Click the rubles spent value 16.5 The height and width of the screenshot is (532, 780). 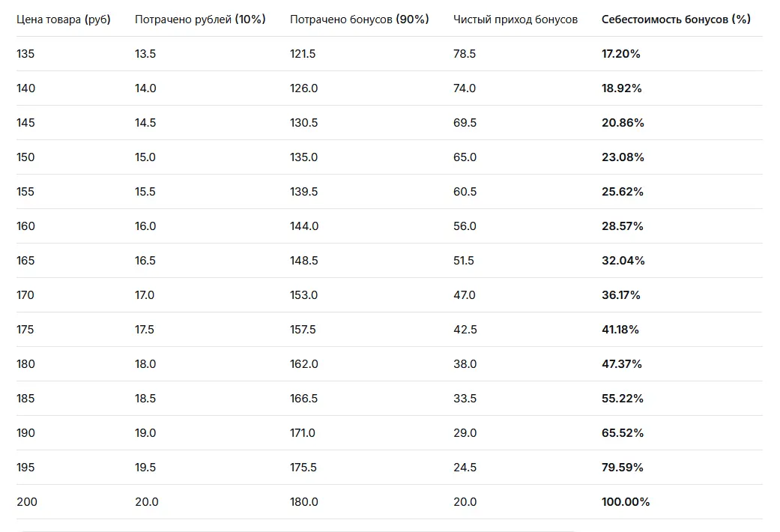145,260
